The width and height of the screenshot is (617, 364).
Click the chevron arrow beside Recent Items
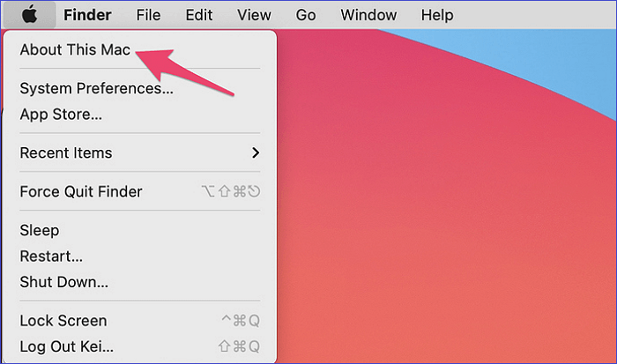coord(256,152)
